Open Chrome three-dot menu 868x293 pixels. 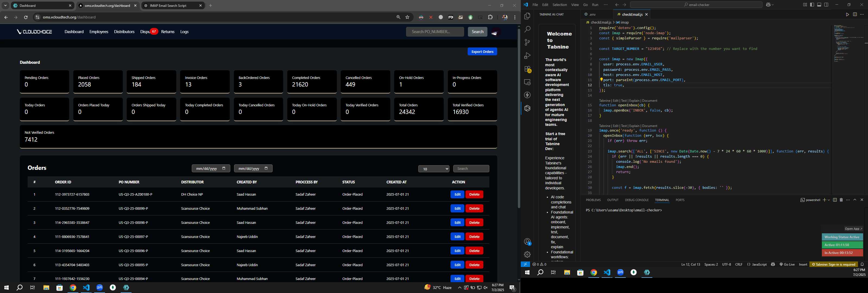[x=515, y=17]
